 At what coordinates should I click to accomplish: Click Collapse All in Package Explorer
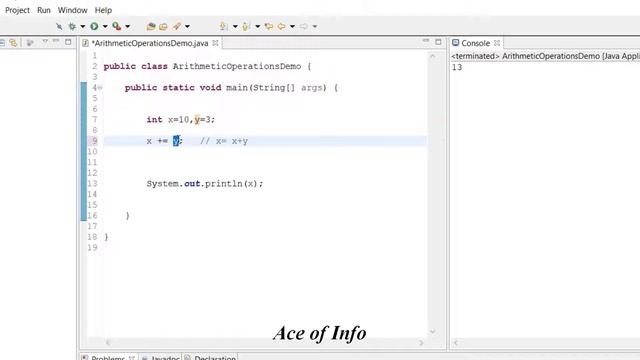[x=2, y=42]
